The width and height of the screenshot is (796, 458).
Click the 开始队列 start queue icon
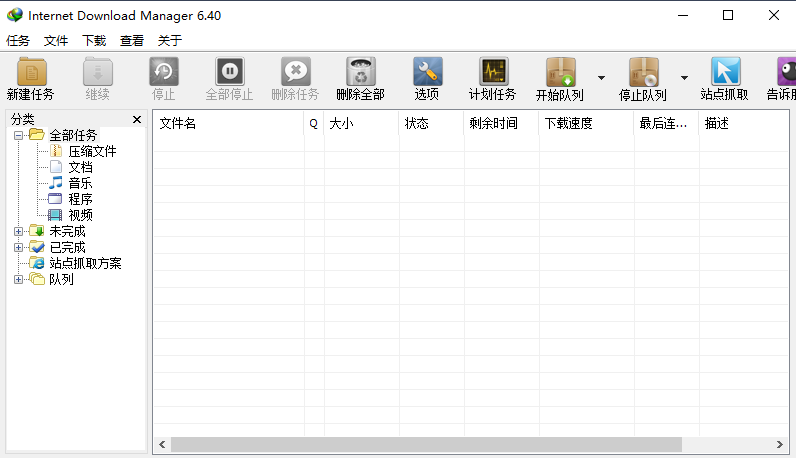click(560, 72)
